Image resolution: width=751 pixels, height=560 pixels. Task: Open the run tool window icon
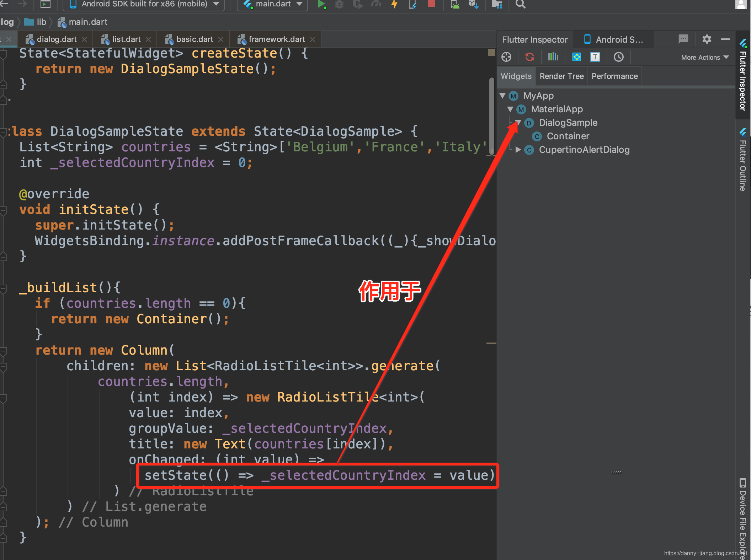pyautogui.click(x=45, y=4)
